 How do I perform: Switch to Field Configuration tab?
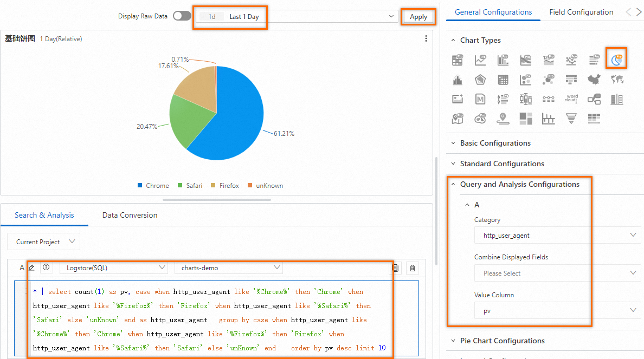[x=581, y=12]
